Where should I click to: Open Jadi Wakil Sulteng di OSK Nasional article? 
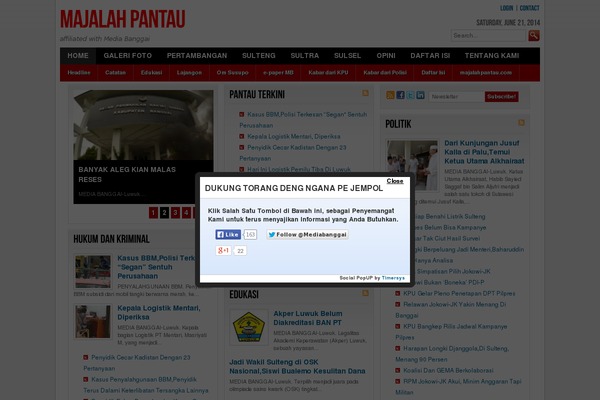[x=297, y=366]
